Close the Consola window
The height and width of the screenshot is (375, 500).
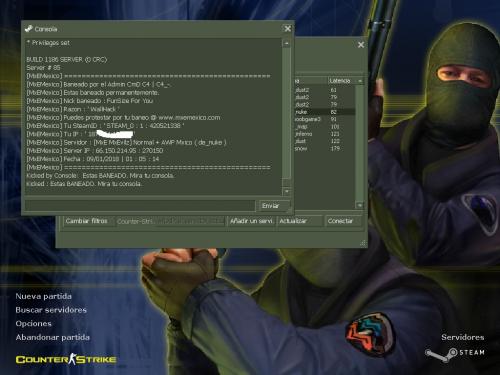point(287,29)
